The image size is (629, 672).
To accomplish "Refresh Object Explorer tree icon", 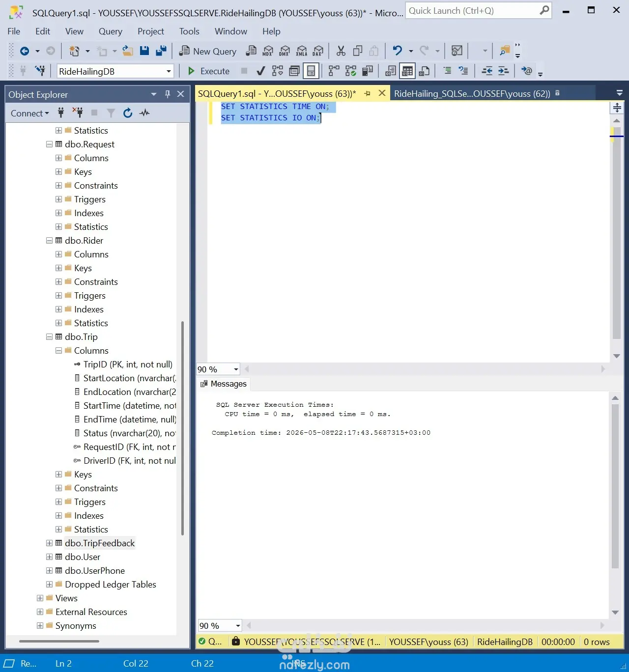I will (128, 113).
